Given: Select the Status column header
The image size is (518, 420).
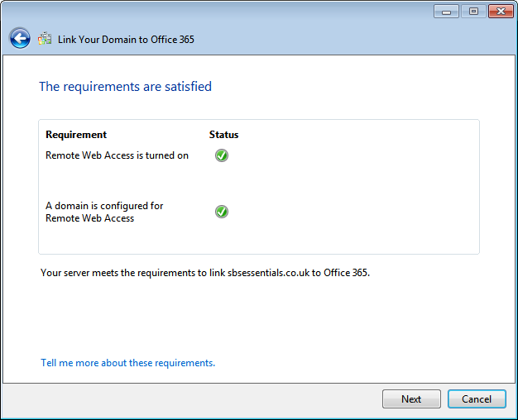Looking at the screenshot, I should (x=223, y=135).
